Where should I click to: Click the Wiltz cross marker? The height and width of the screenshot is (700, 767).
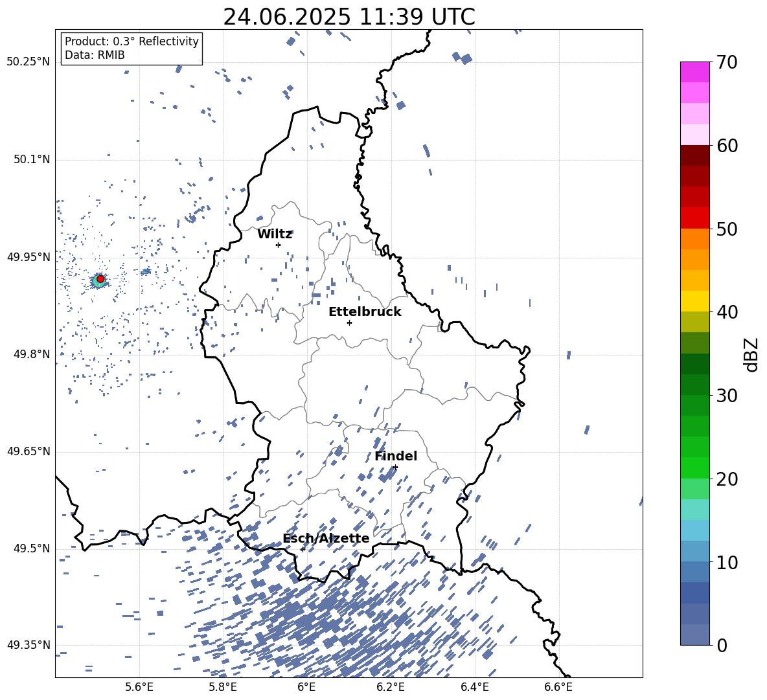[279, 245]
